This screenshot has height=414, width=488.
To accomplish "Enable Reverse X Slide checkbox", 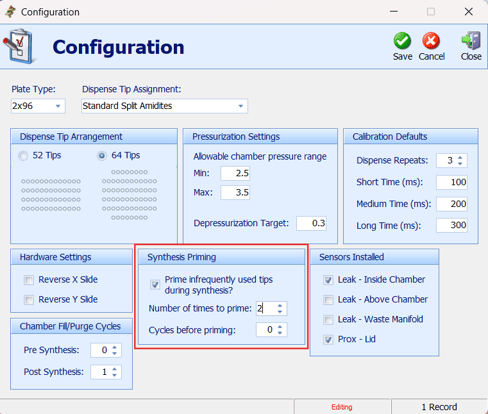I will point(29,280).
